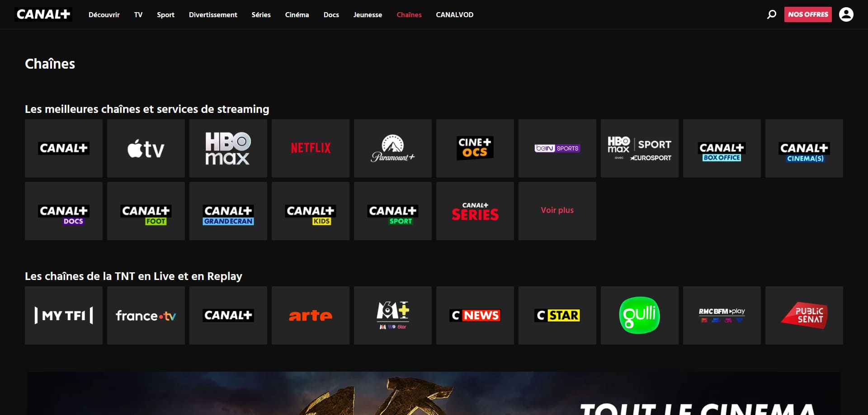
Task: Select the CNEWS channel tile
Action: click(x=475, y=315)
